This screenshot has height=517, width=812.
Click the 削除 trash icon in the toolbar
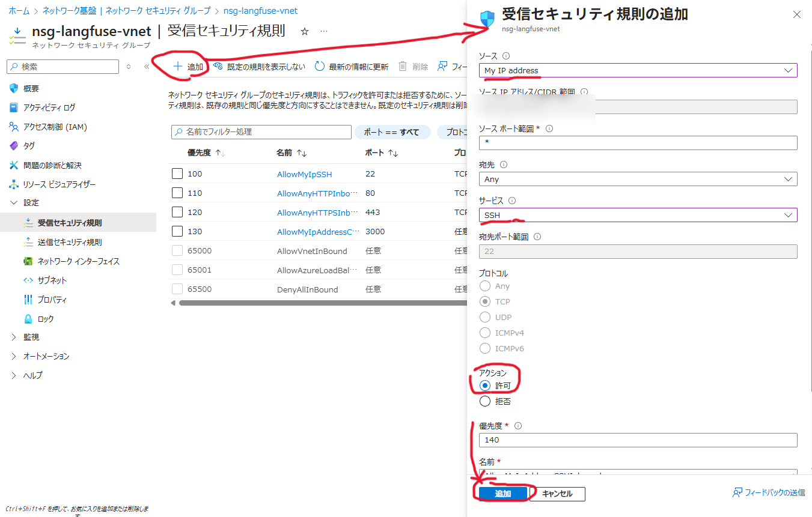click(x=403, y=67)
